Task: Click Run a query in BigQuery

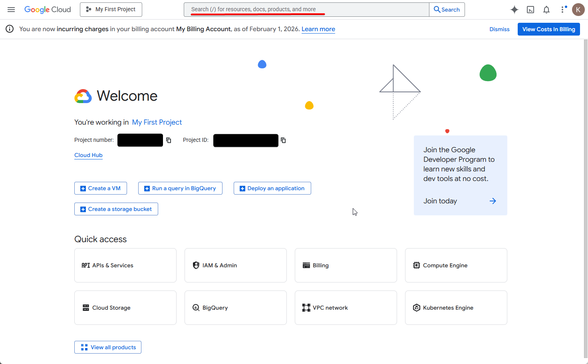Action: click(180, 188)
